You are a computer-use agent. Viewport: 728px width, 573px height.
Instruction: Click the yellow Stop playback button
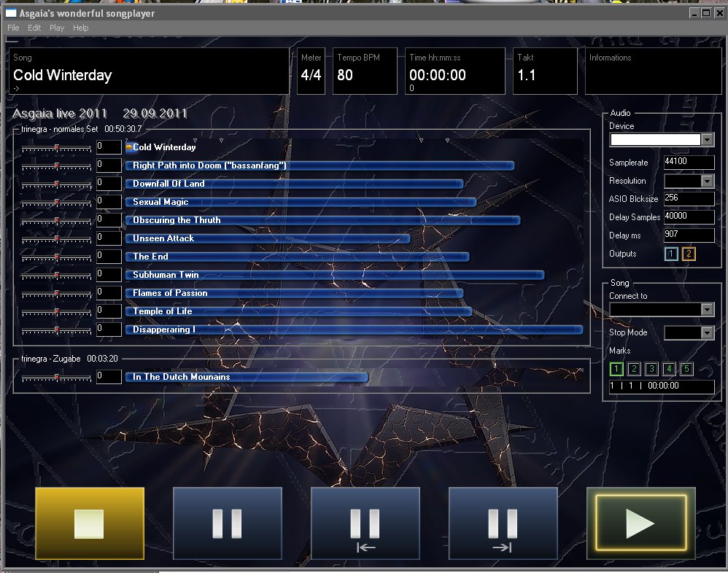[90, 523]
